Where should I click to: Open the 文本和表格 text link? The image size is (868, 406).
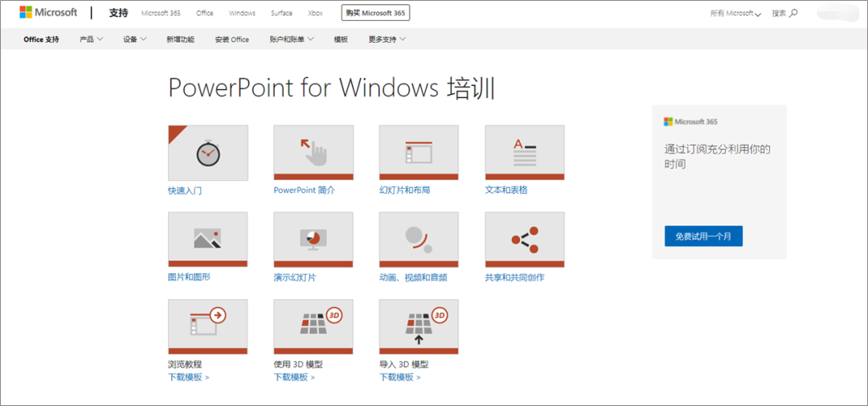click(x=506, y=190)
